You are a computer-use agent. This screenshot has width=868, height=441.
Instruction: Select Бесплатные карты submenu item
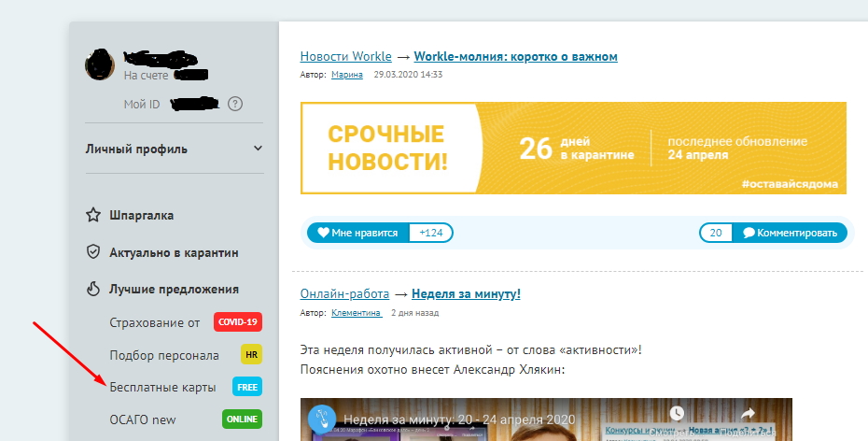[x=162, y=387]
